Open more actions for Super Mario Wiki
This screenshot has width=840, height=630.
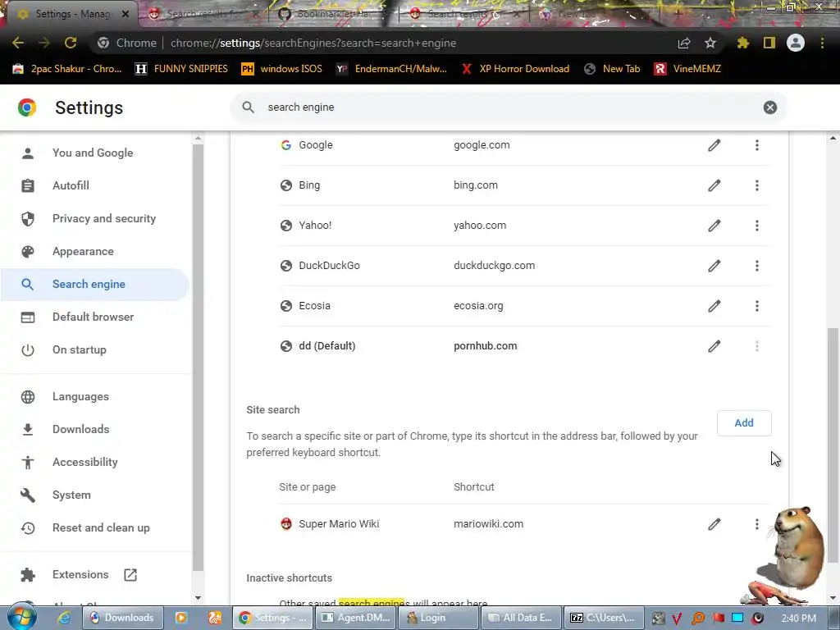(x=757, y=524)
